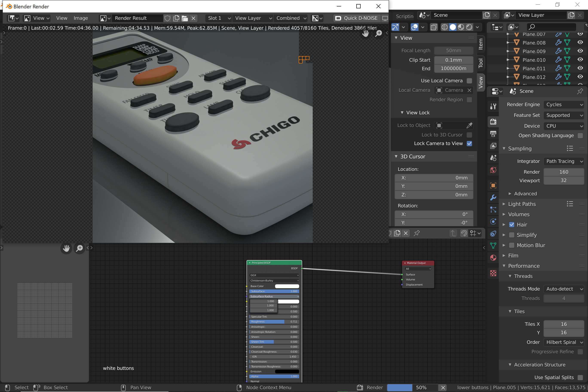Open the Physics properties tab
Screen dimensions: 588x392
493,222
